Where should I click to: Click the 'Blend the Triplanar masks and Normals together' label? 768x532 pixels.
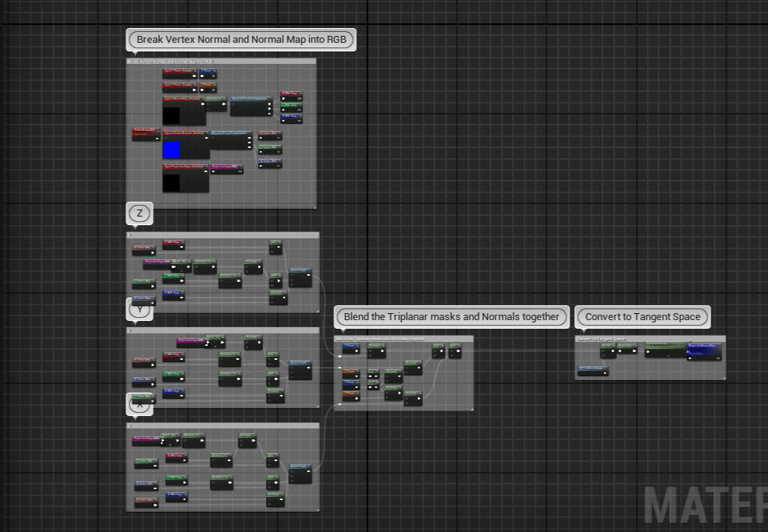tap(451, 317)
